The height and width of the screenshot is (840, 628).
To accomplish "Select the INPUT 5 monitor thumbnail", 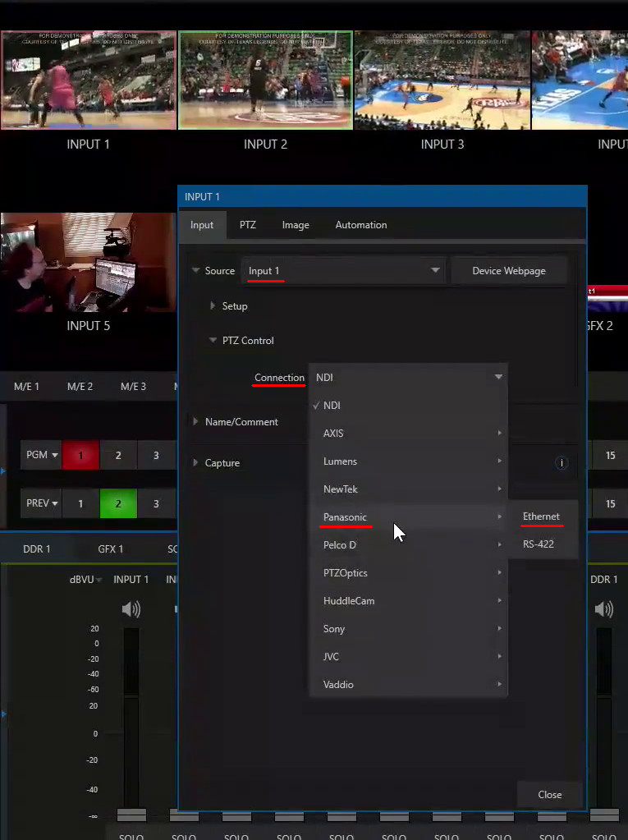I will pos(89,262).
